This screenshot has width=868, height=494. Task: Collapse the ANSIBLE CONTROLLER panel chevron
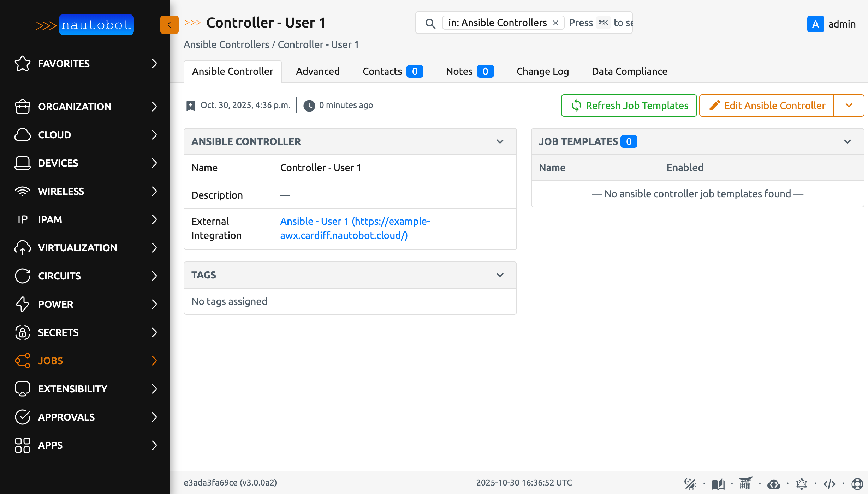tap(500, 141)
